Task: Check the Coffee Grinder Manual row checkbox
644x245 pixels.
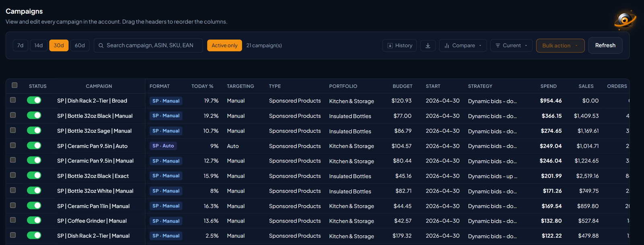Action: point(13,220)
